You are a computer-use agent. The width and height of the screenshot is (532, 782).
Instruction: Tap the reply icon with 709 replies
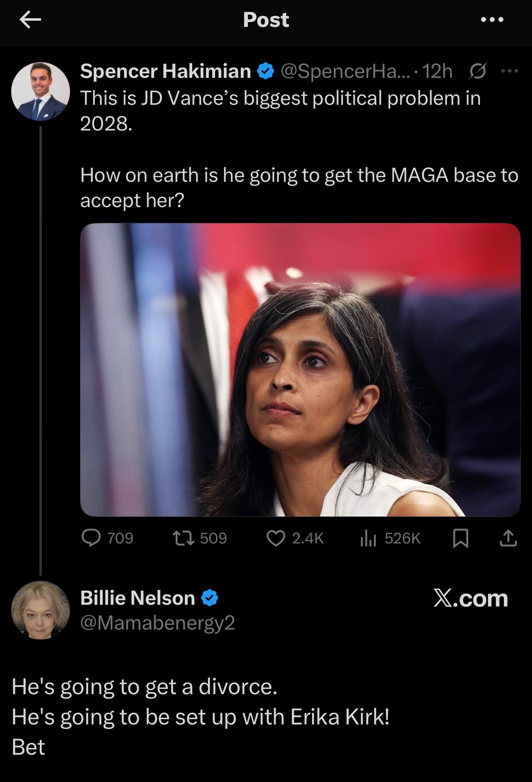pos(91,538)
